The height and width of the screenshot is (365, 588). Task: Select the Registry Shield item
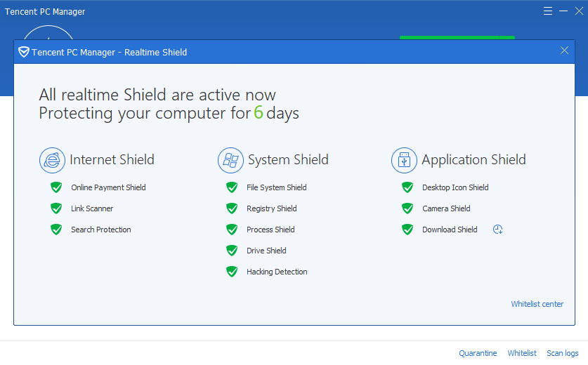point(271,208)
